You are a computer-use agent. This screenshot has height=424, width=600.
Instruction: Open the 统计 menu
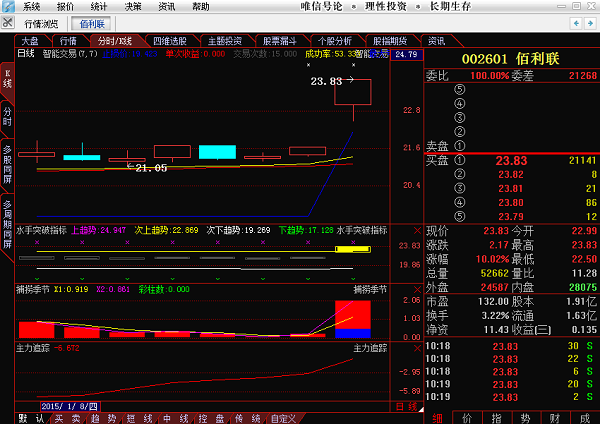click(99, 6)
